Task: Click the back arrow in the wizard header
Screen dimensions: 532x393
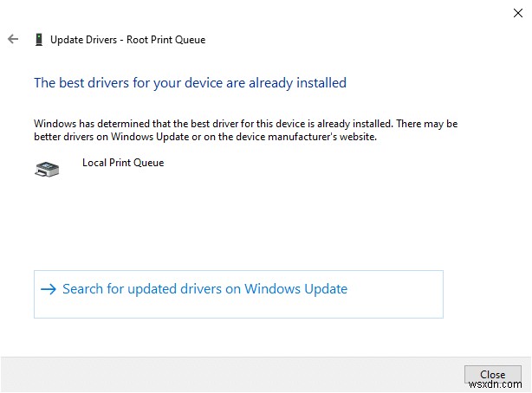Action: [13, 39]
